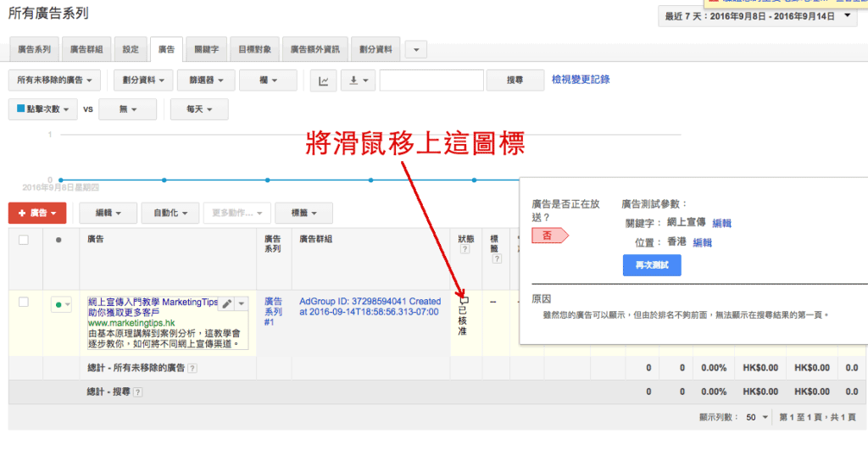Click the 狀態 column header
868x450 pixels.
pos(465,239)
